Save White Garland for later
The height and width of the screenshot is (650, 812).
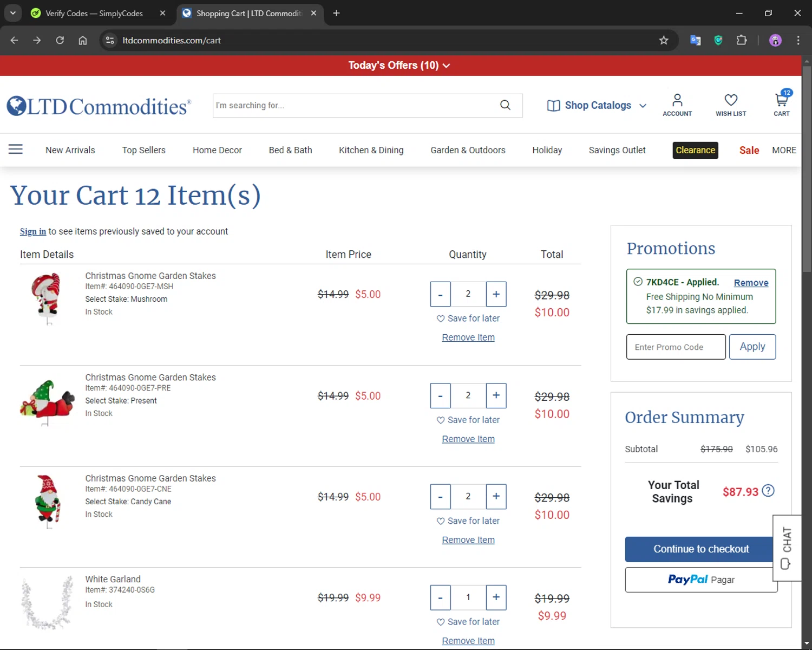tap(468, 622)
